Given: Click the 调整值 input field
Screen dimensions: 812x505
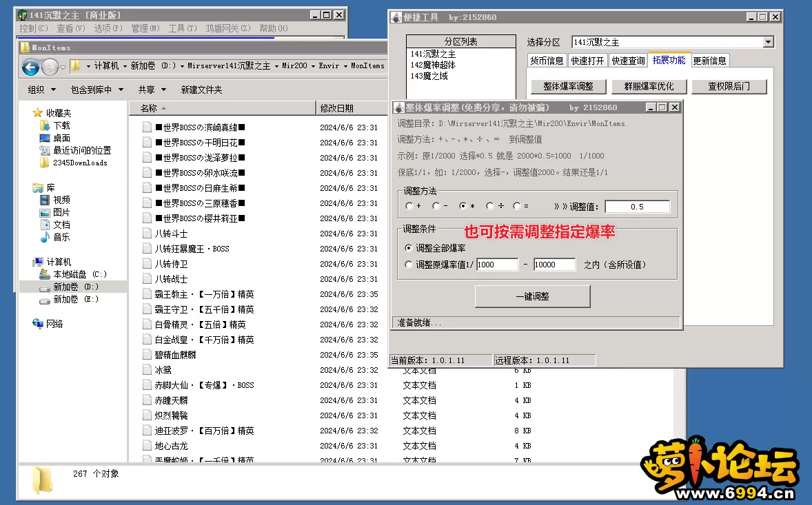Looking at the screenshot, I should [637, 207].
